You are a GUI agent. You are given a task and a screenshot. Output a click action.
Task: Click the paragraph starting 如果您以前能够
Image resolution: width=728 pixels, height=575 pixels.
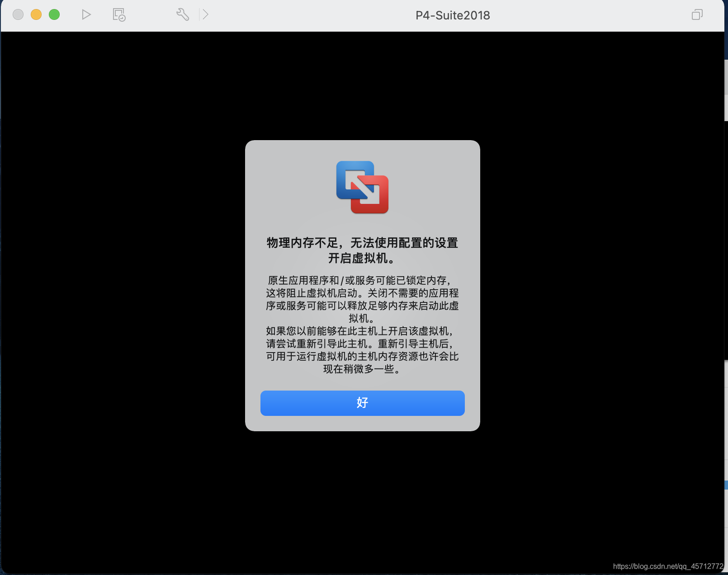tap(363, 350)
